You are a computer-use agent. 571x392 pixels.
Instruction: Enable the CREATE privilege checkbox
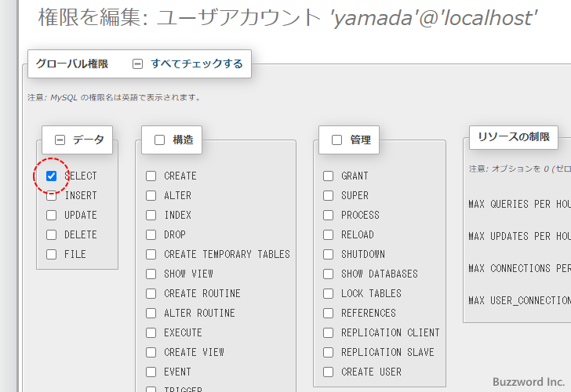(x=151, y=176)
